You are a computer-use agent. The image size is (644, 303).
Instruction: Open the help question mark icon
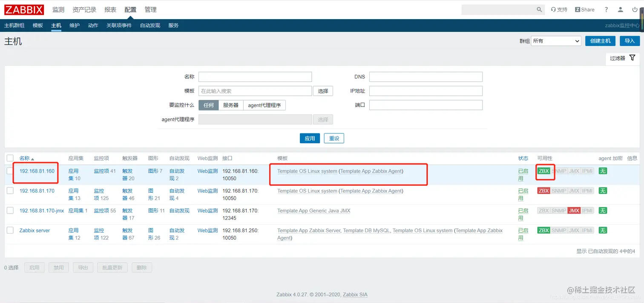point(606,9)
